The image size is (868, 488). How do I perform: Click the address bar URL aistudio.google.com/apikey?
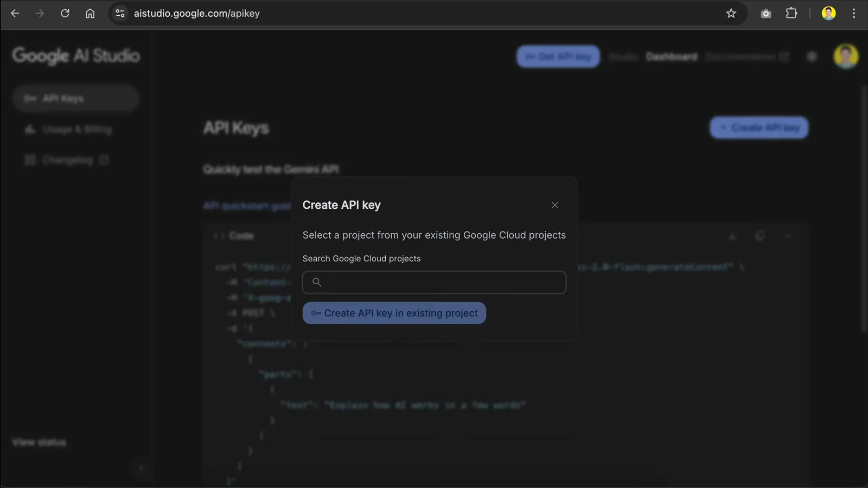[x=197, y=13]
